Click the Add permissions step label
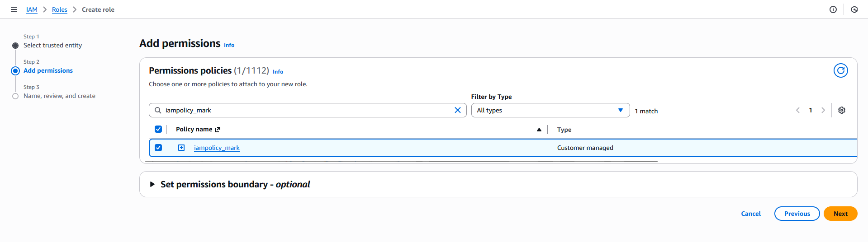Image resolution: width=868 pixels, height=242 pixels. point(48,70)
